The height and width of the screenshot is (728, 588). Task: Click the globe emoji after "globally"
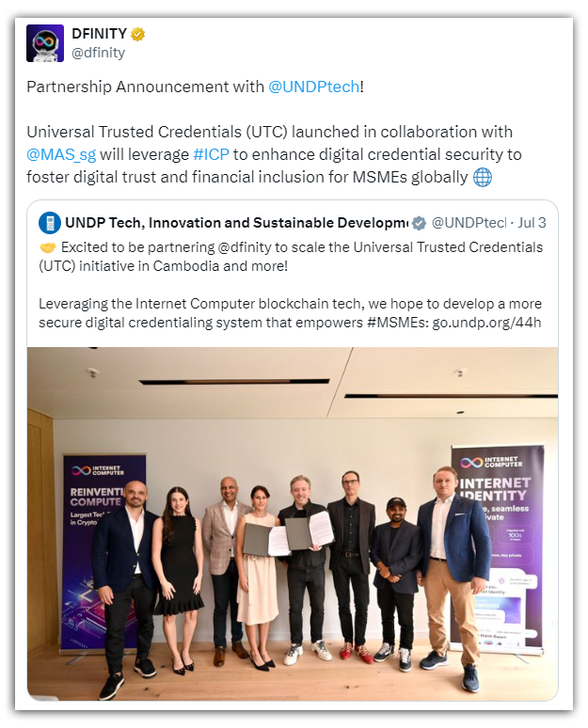coord(483,177)
